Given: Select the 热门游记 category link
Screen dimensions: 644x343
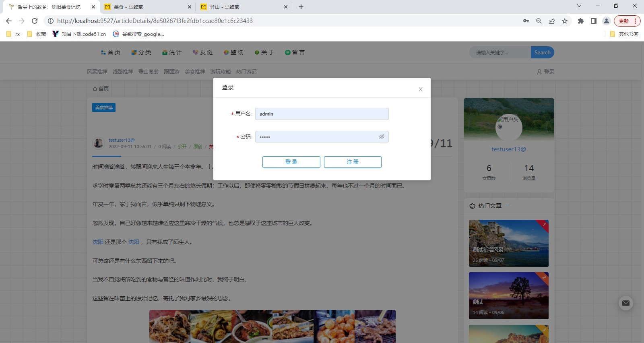Looking at the screenshot, I should (x=246, y=72).
